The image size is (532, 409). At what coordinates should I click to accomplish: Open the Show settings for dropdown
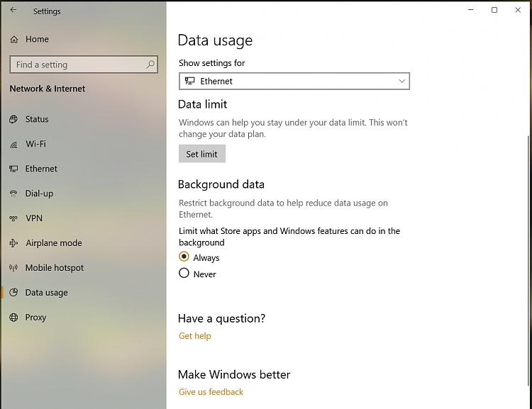click(294, 81)
